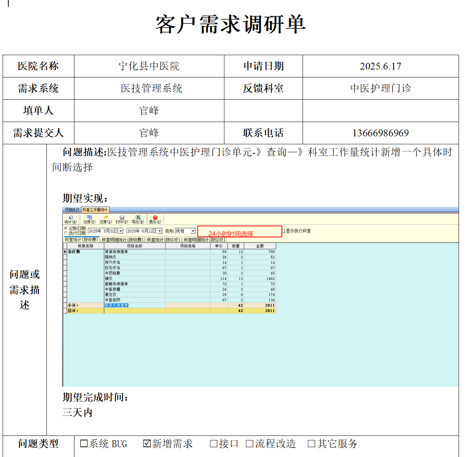Check the 其它服务 checkbox

point(311,443)
